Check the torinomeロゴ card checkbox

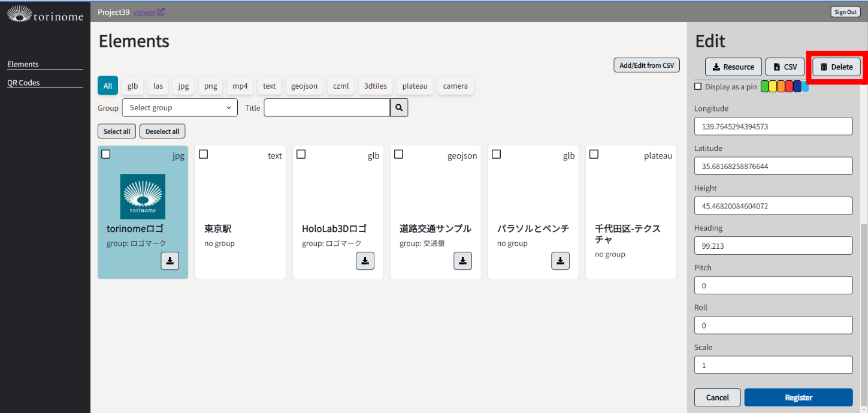click(106, 155)
